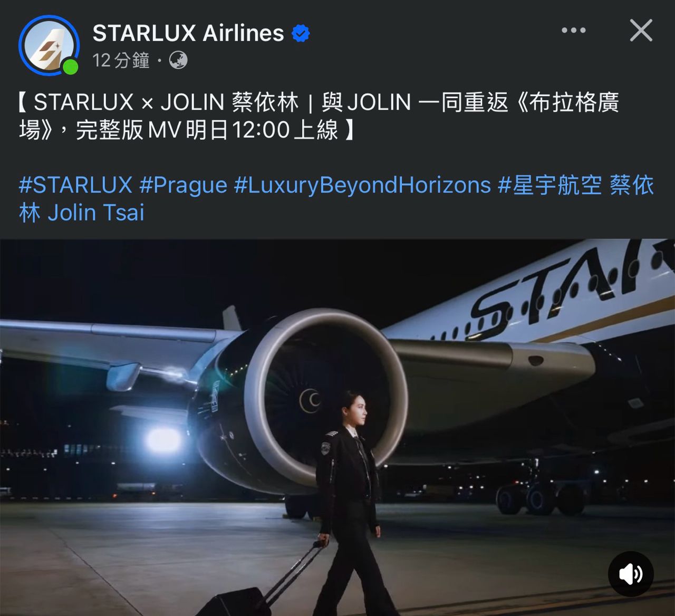Click the Jolin Tsai tagged name
This screenshot has height=616, width=675.
[x=96, y=213]
